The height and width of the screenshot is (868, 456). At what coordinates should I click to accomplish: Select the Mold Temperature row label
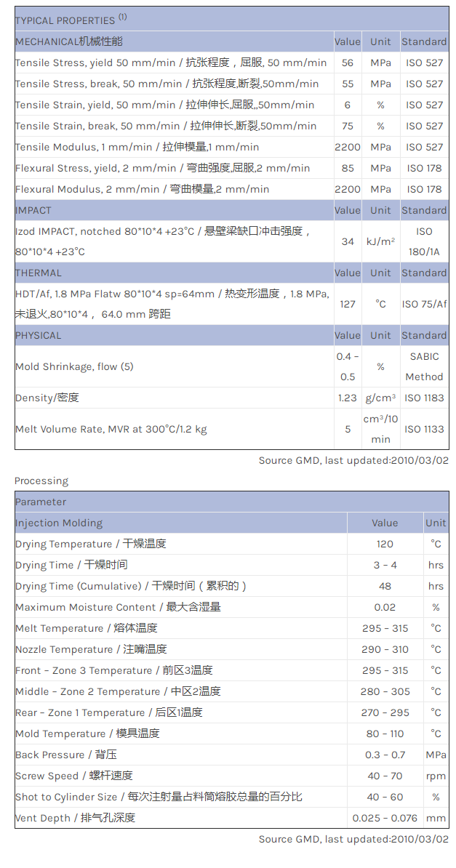click(x=87, y=734)
